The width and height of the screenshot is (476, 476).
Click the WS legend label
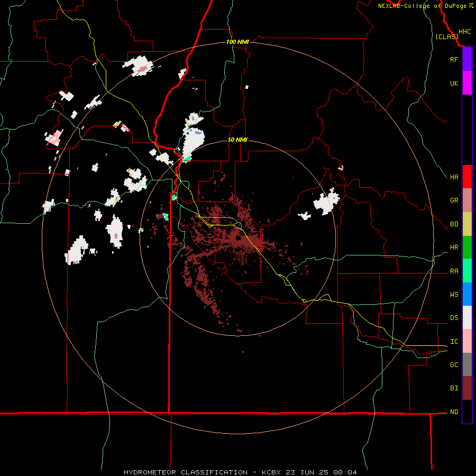coord(454,295)
